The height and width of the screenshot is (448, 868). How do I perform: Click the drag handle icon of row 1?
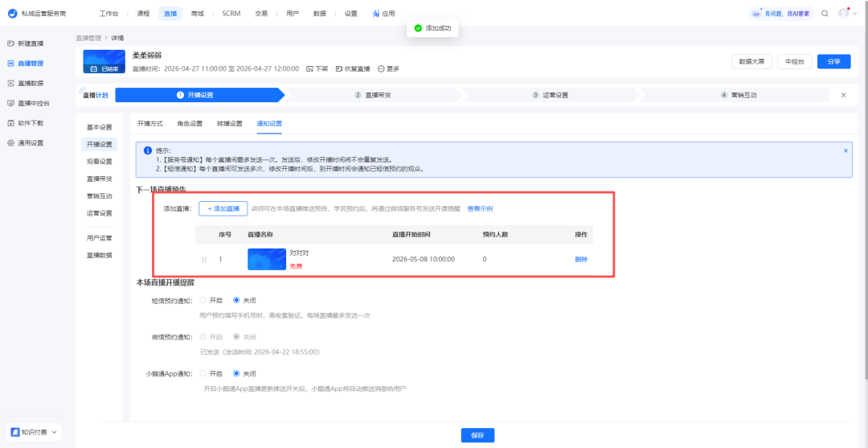[204, 259]
